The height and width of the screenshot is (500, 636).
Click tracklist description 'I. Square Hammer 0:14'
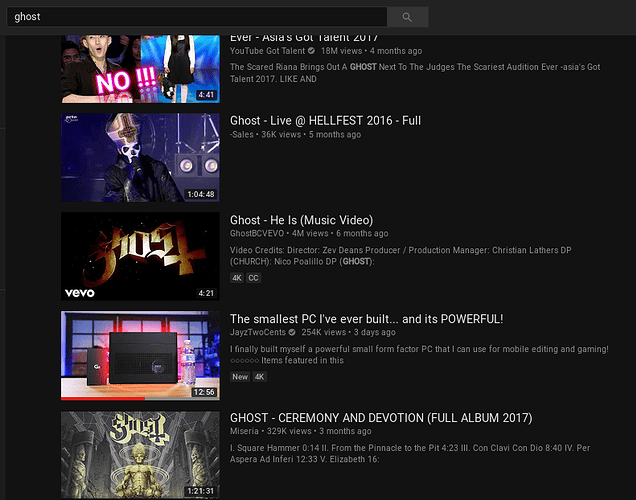[x=410, y=454]
